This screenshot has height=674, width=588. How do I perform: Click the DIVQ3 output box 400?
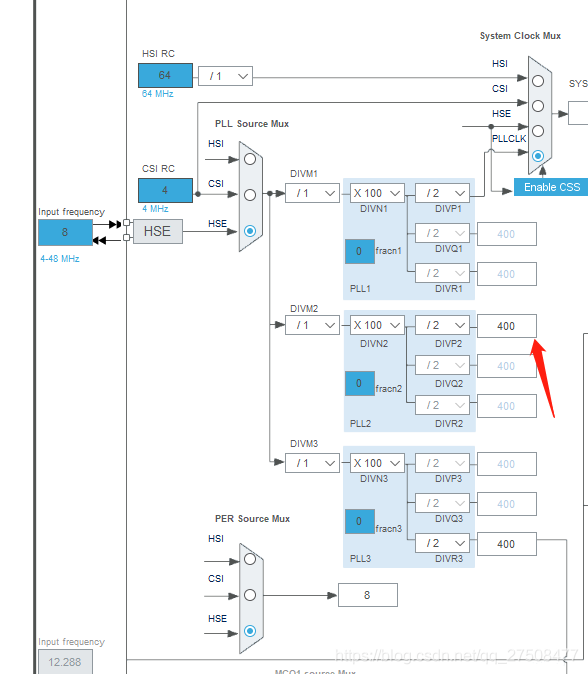click(507, 504)
